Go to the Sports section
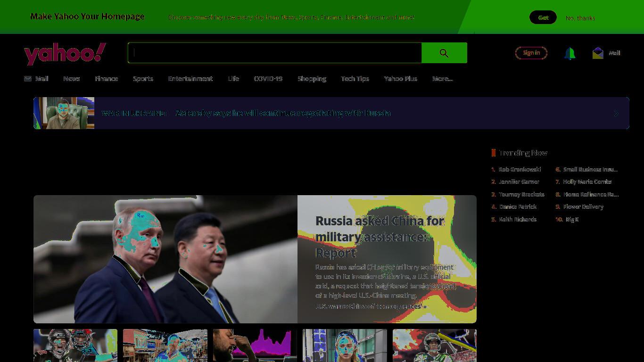Viewport: 644px width, 362px height. point(143,79)
